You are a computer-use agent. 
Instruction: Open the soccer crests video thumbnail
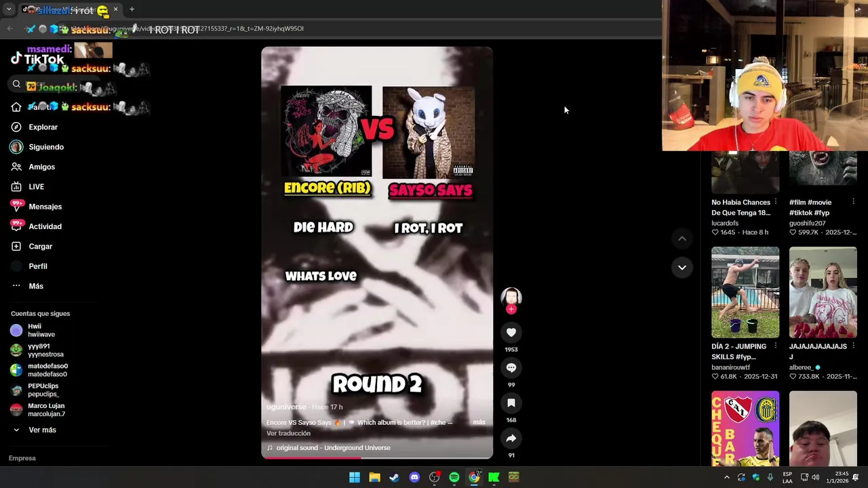[745, 428]
